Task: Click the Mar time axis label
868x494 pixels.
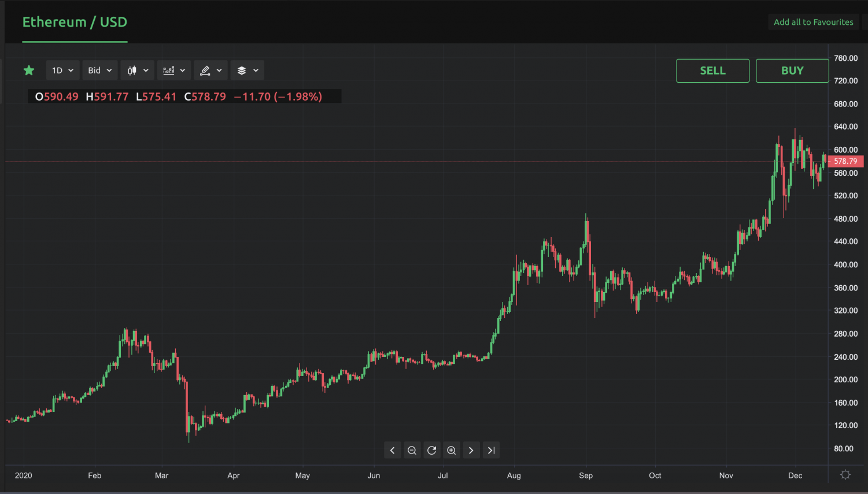Action: (162, 475)
